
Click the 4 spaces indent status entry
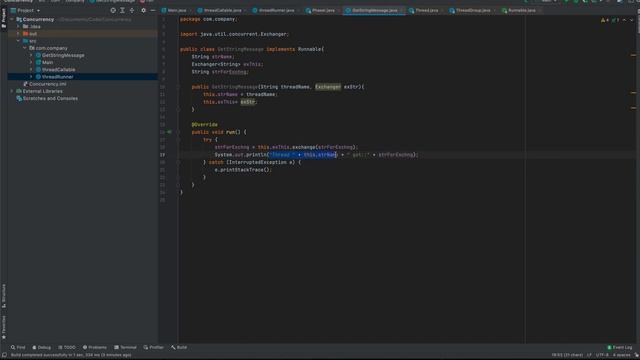622,355
